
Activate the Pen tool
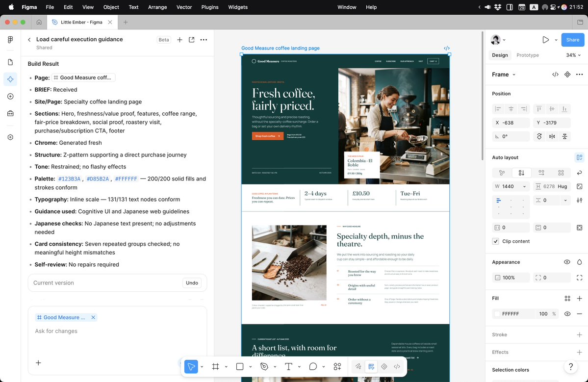pyautogui.click(x=264, y=367)
